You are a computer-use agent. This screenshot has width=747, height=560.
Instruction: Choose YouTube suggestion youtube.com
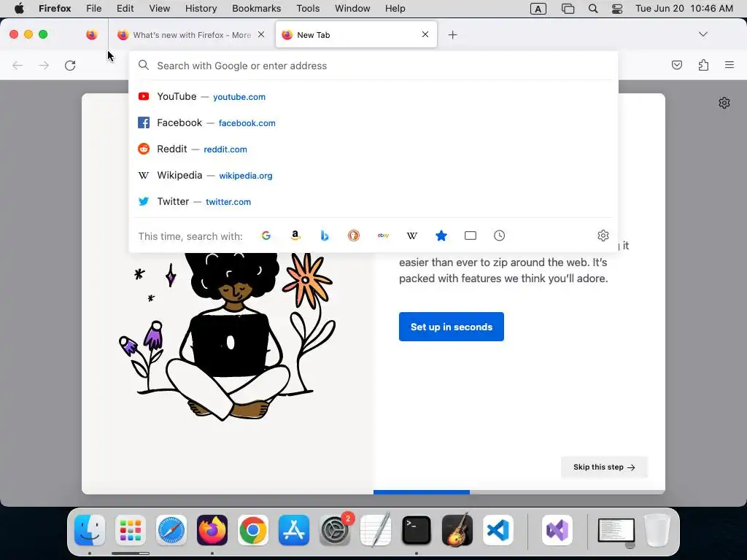(x=373, y=97)
